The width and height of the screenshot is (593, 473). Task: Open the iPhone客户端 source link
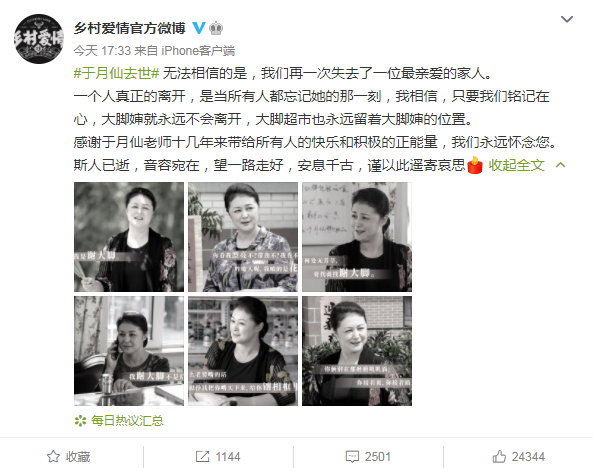point(198,51)
